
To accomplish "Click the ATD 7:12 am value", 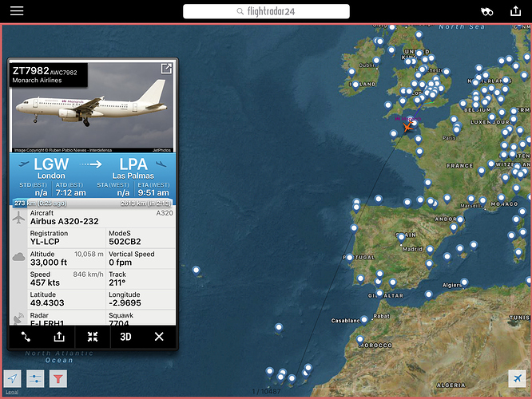I will coord(70,193).
